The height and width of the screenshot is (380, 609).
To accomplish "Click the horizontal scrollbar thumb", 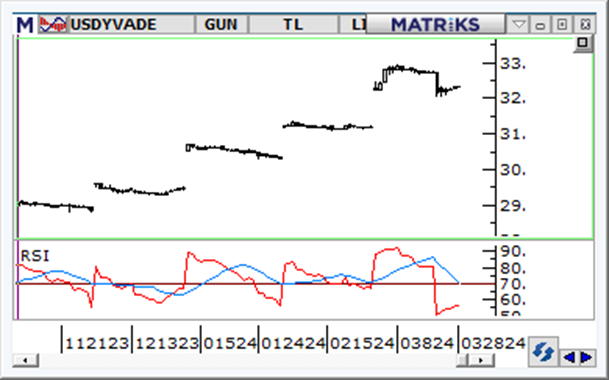I will pyautogui.click(x=462, y=360).
